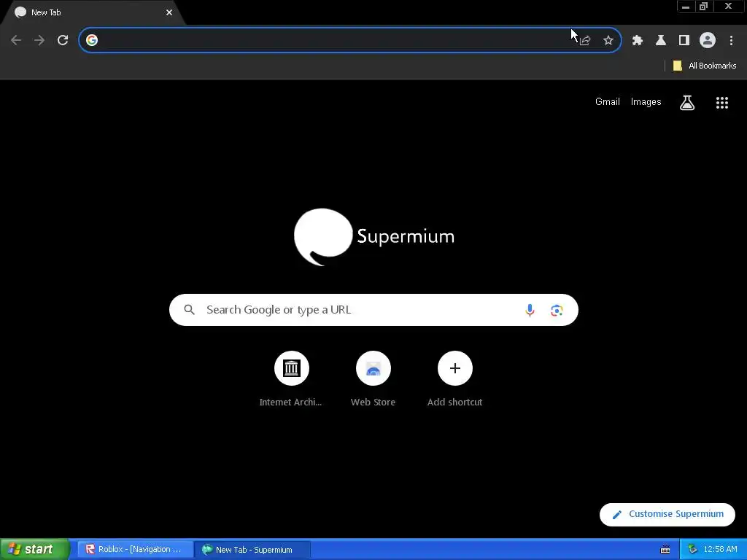Image resolution: width=747 pixels, height=560 pixels.
Task: Open the Gmail link
Action: point(608,102)
